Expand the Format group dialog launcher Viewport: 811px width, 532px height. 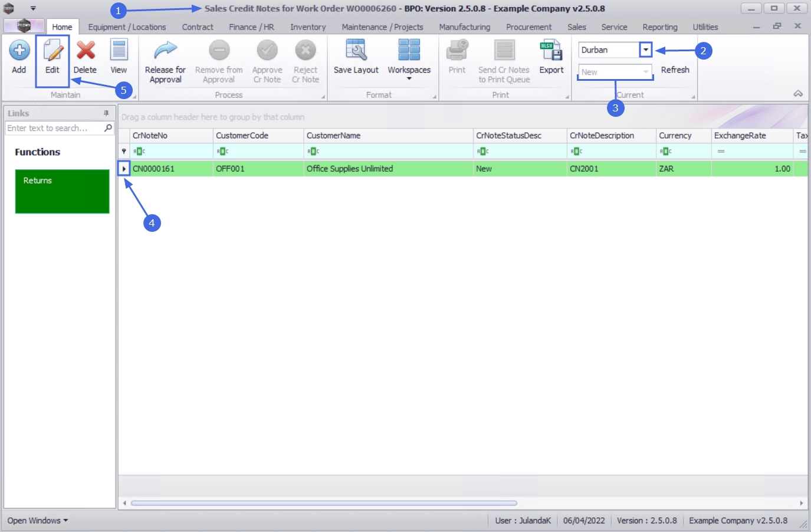pyautogui.click(x=435, y=97)
